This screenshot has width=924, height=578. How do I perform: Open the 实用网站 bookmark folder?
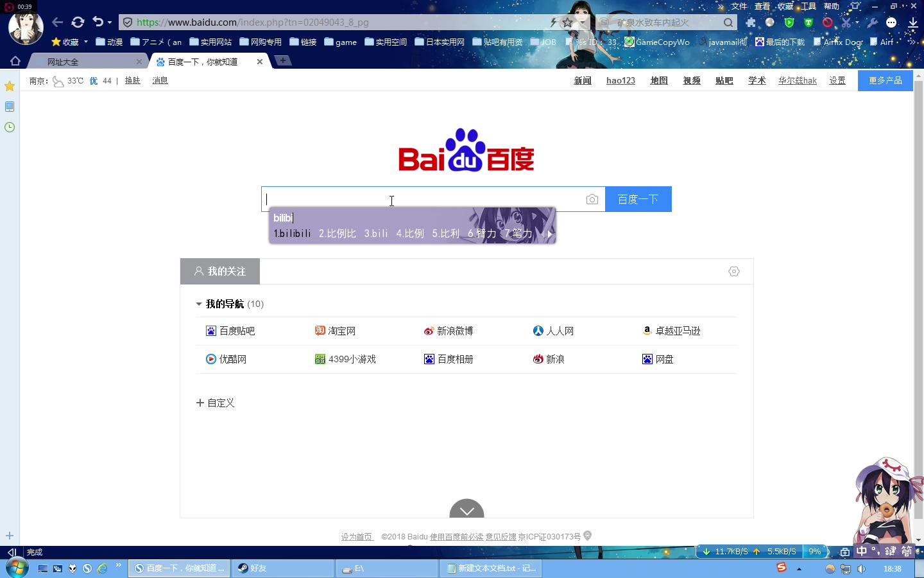click(210, 42)
